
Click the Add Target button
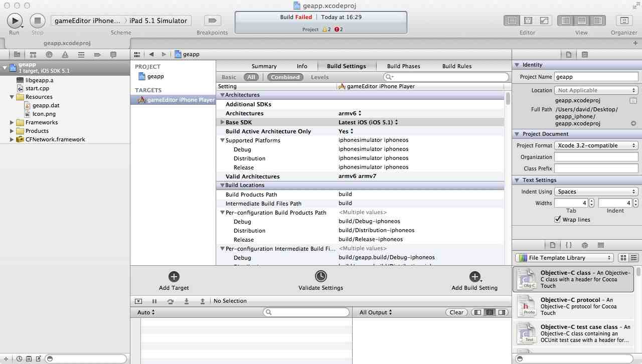coord(174,281)
